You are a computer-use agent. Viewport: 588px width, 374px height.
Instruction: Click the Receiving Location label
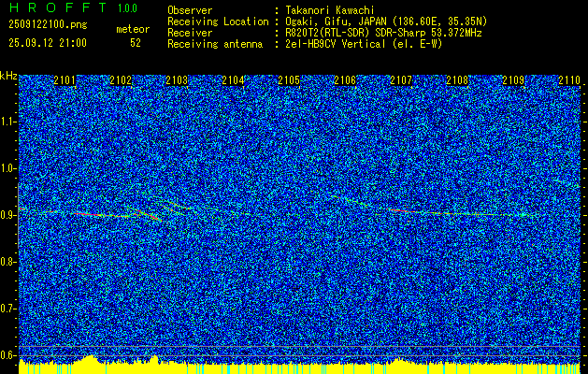(x=218, y=22)
